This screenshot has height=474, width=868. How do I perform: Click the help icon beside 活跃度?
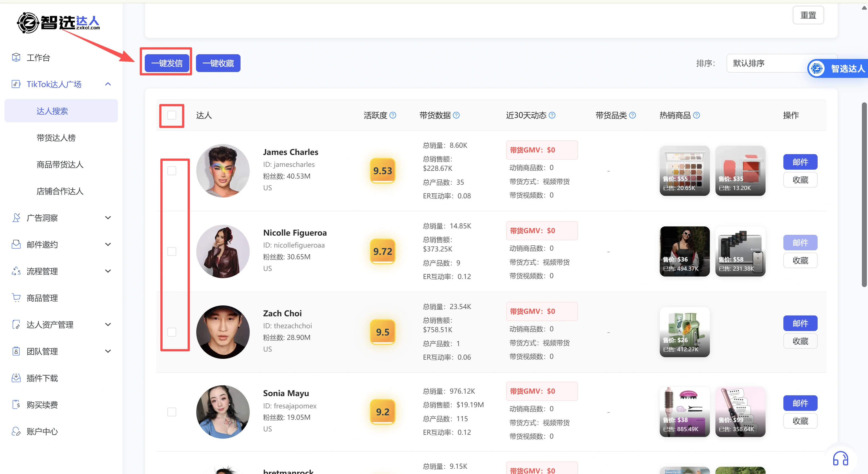393,115
